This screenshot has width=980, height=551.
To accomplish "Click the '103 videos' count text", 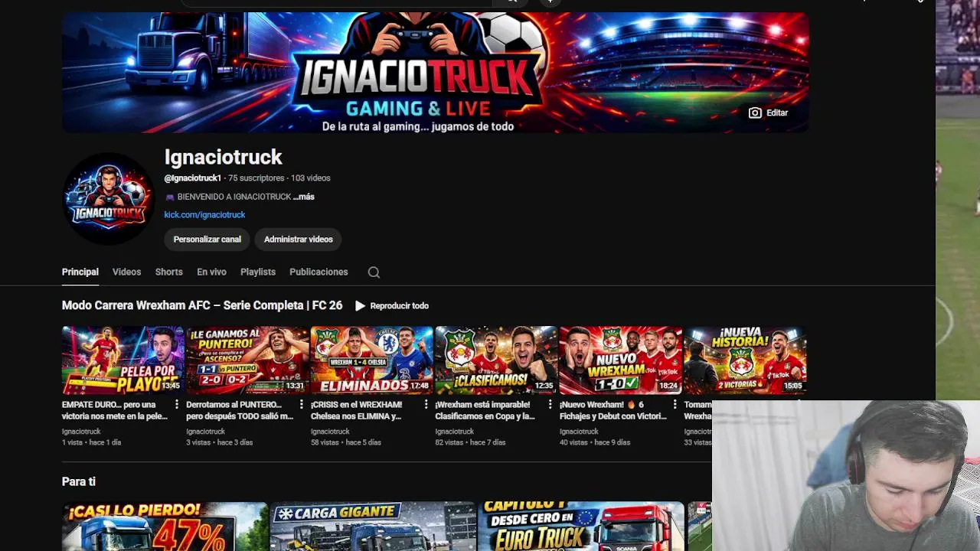I will click(x=311, y=178).
